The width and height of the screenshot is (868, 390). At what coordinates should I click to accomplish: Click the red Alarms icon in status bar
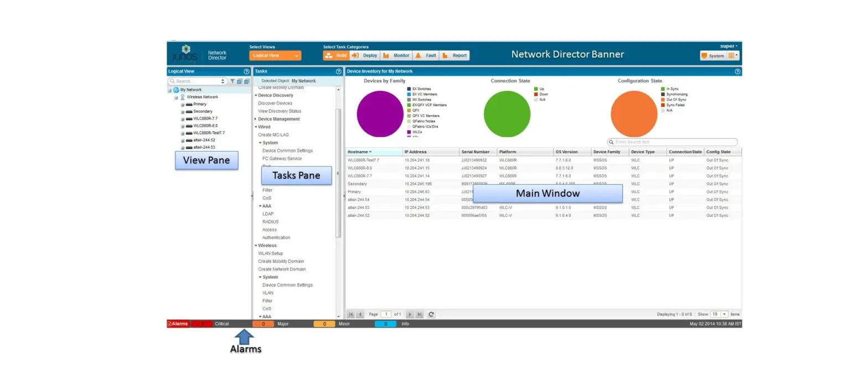click(x=169, y=324)
